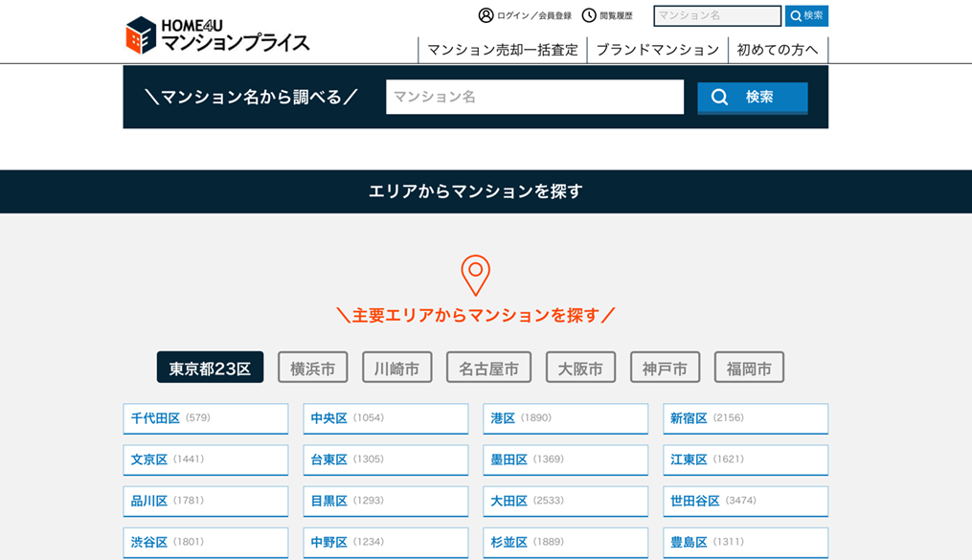Click the magnifier icon in the large 検索 button
Viewport: 972px width, 560px height.
pos(720,98)
